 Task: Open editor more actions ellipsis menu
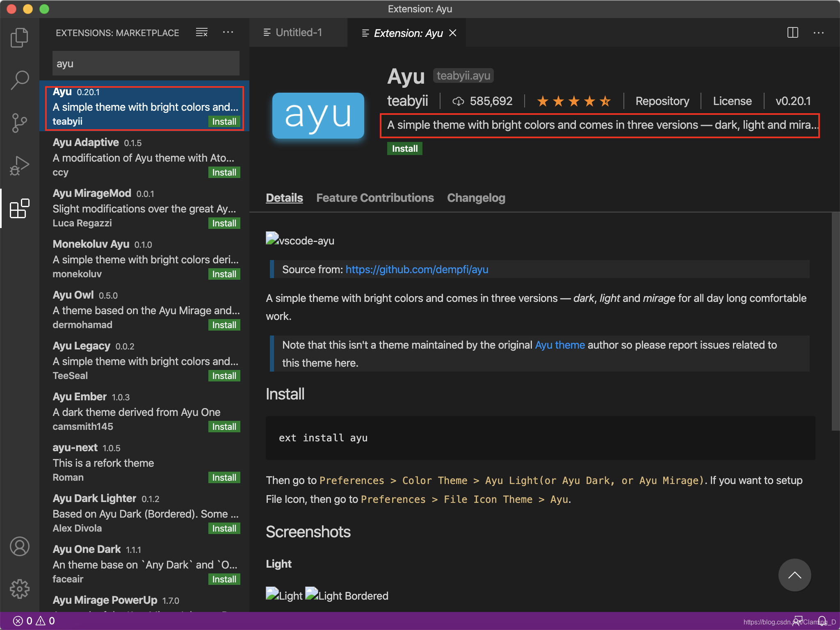[819, 32]
